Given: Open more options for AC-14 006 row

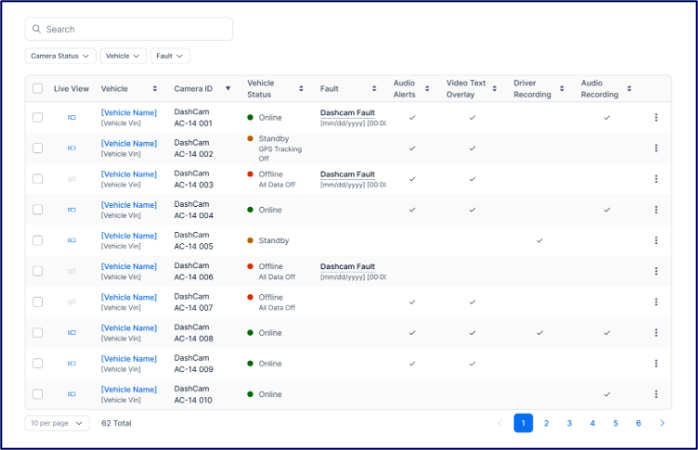Looking at the screenshot, I should click(656, 271).
